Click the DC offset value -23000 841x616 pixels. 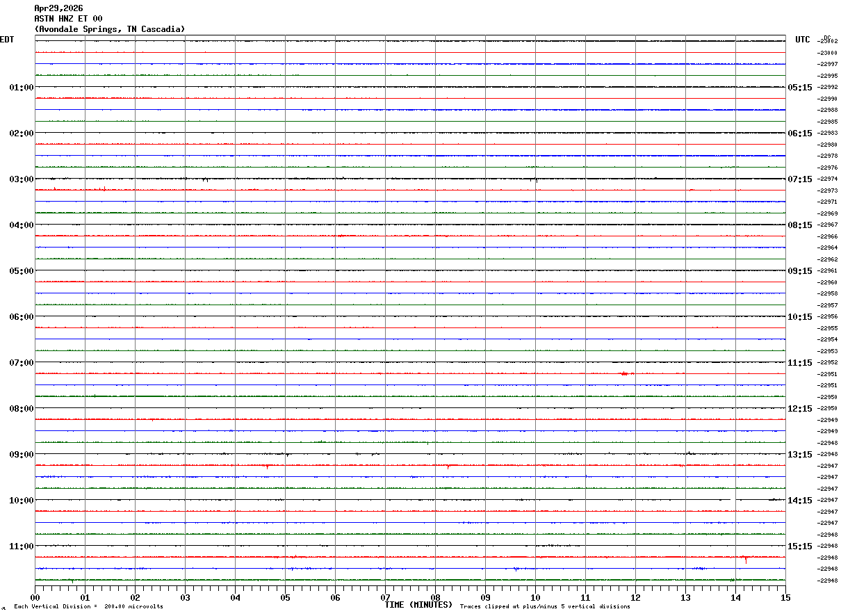point(827,53)
